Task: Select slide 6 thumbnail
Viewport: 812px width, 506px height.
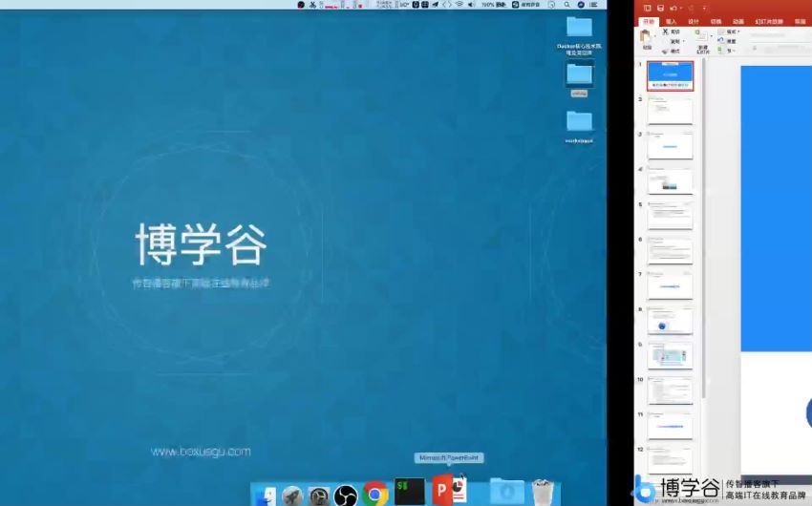Action: point(670,251)
